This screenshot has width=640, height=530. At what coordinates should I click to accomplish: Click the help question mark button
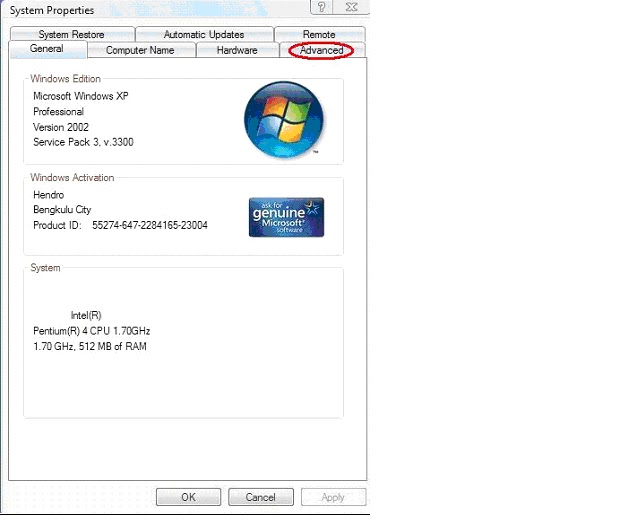322,7
